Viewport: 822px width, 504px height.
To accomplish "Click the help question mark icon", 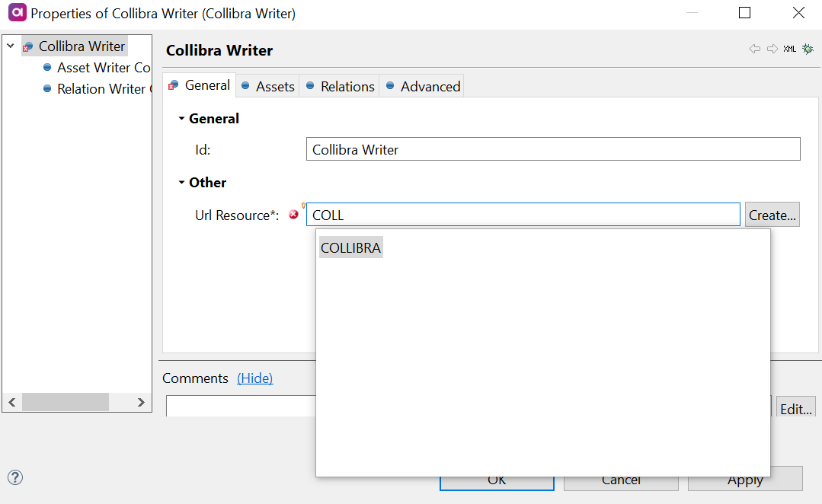I will [15, 477].
